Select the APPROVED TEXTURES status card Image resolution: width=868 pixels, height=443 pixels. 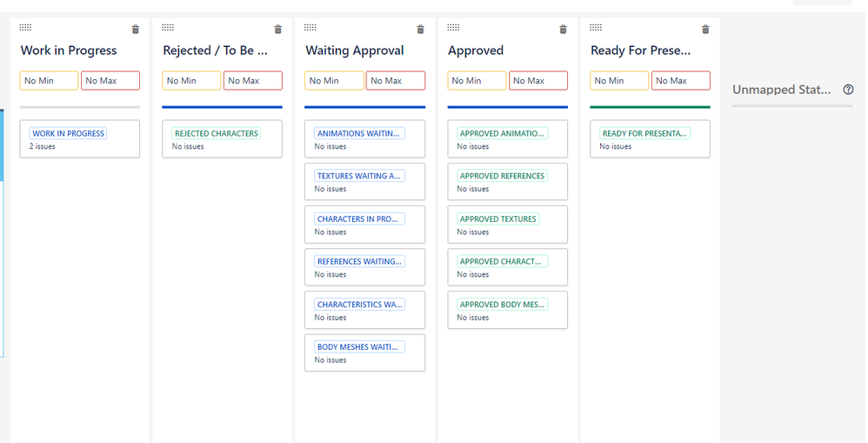click(x=508, y=225)
